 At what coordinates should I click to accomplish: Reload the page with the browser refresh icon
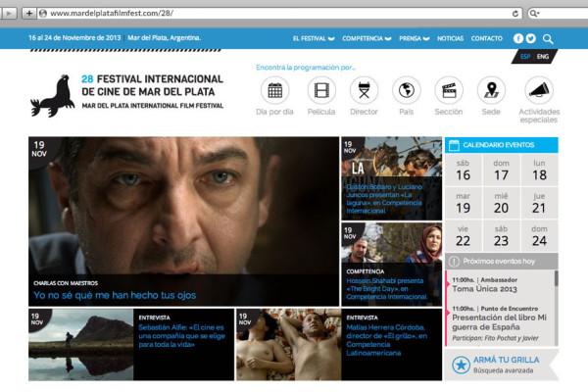point(515,14)
